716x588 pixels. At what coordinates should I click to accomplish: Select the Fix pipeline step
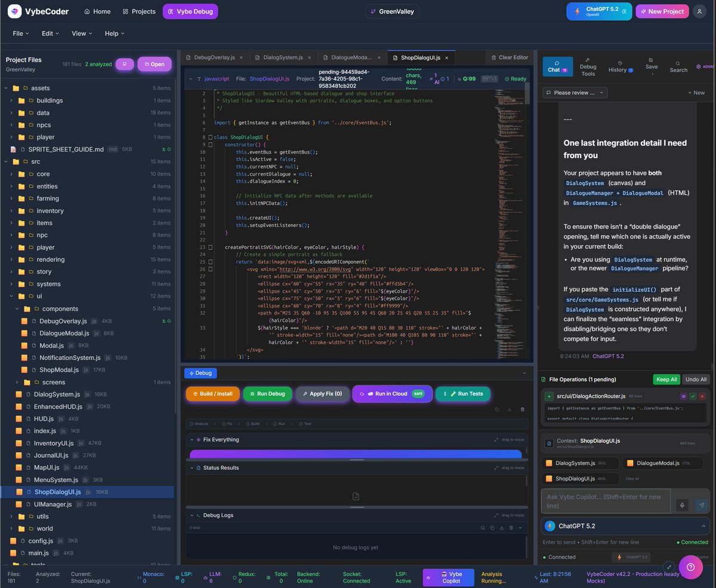(227, 424)
